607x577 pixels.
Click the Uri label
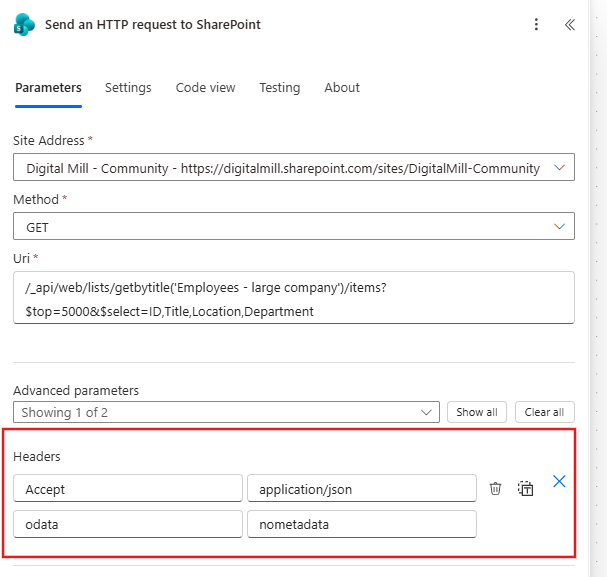21,259
